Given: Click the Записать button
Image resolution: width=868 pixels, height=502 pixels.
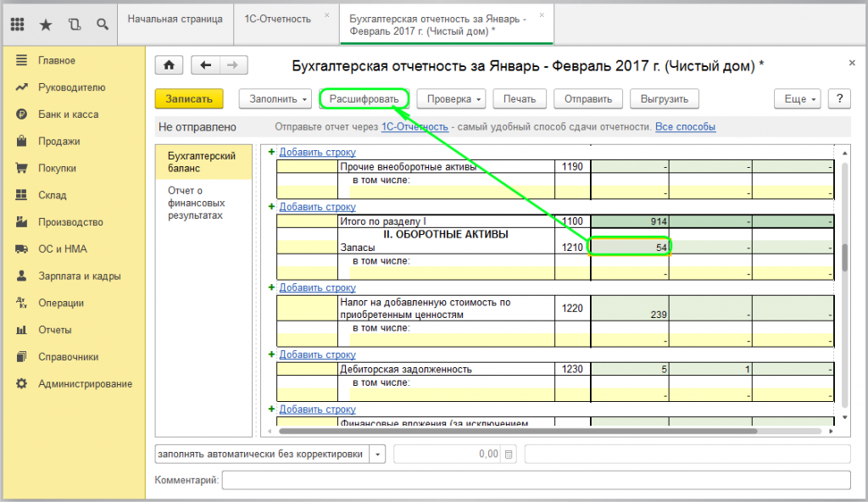Looking at the screenshot, I should coord(189,99).
